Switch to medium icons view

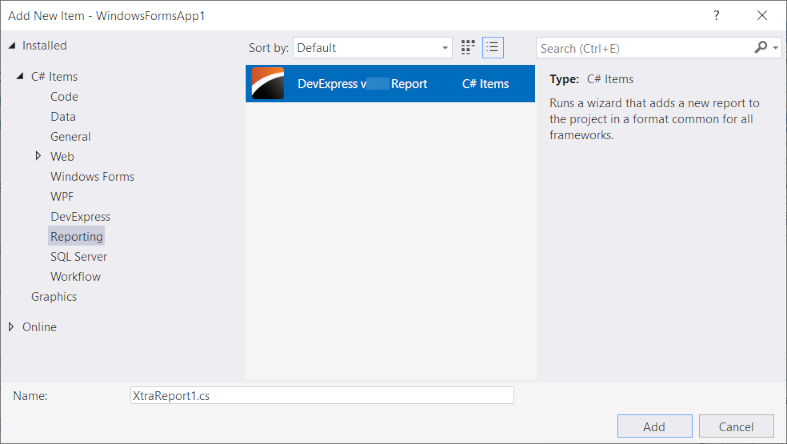click(x=468, y=48)
